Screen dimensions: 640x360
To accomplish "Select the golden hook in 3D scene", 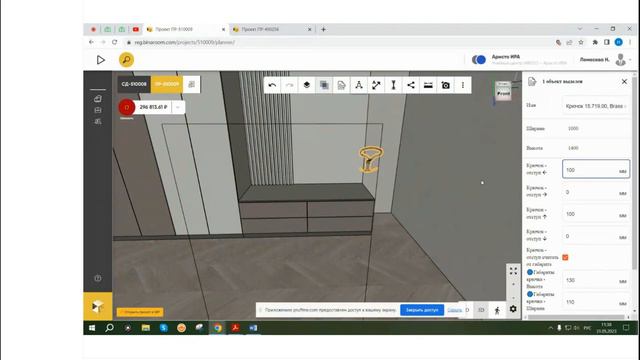I will point(371,159).
